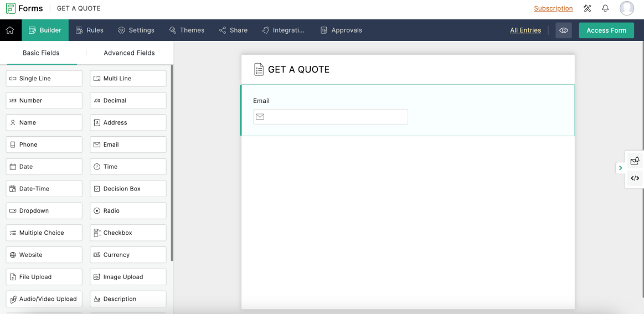Add a Multi Line field
Viewport: 644px width, 314px height.
point(128,79)
